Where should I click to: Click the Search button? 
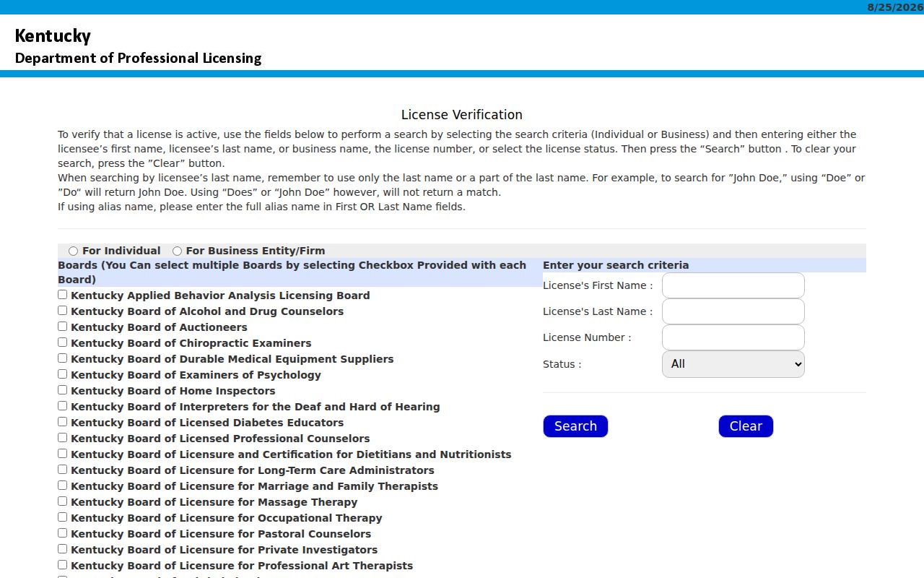coord(575,426)
